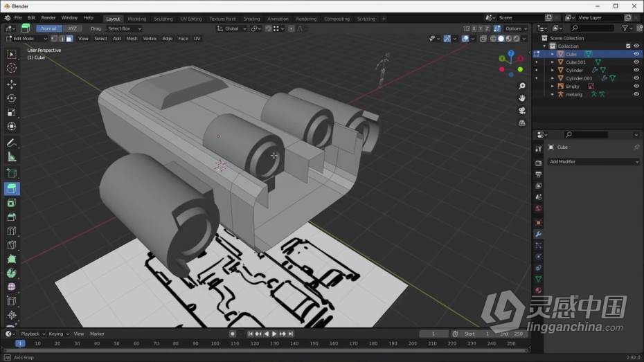
Task: Play the animation forward
Action: (x=274, y=334)
